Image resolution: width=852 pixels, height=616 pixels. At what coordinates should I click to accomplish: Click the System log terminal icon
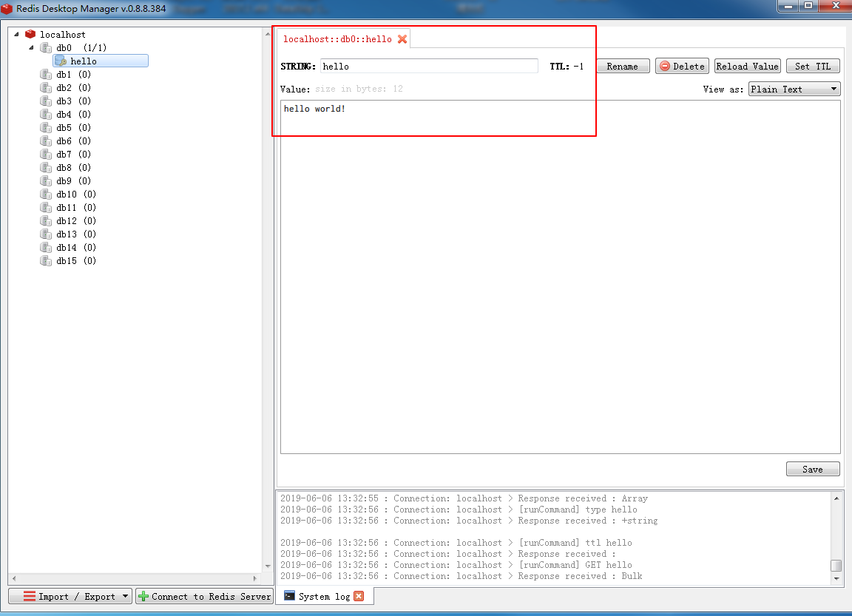[x=290, y=596]
